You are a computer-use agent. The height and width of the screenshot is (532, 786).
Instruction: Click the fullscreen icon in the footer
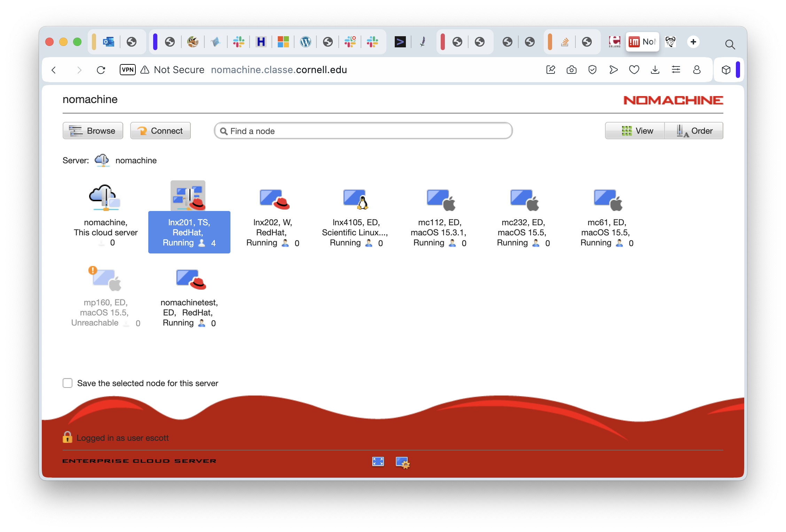pos(378,462)
